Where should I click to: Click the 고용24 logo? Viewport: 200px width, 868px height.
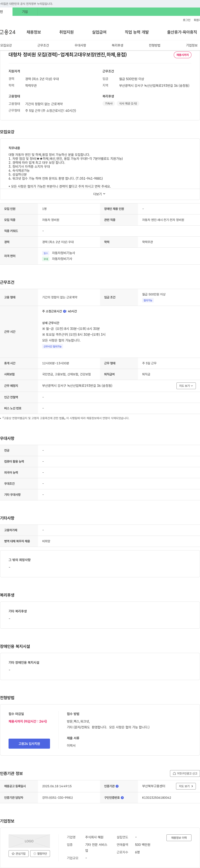click(x=8, y=32)
